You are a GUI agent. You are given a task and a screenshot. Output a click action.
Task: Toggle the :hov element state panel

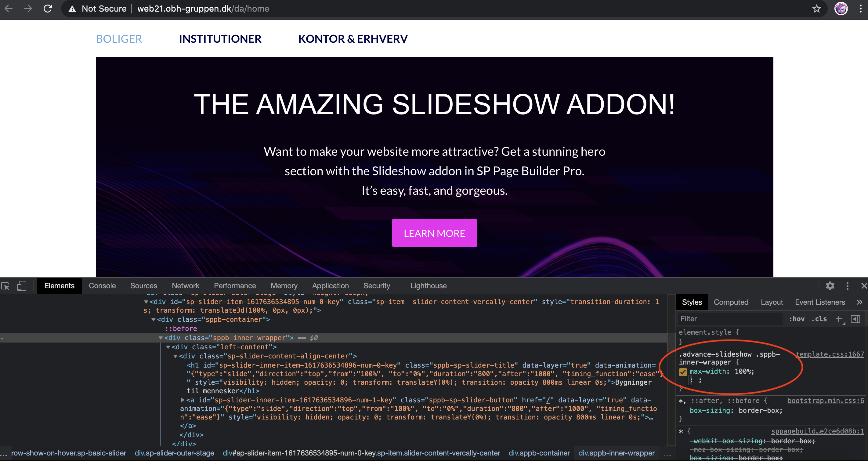[797, 319]
